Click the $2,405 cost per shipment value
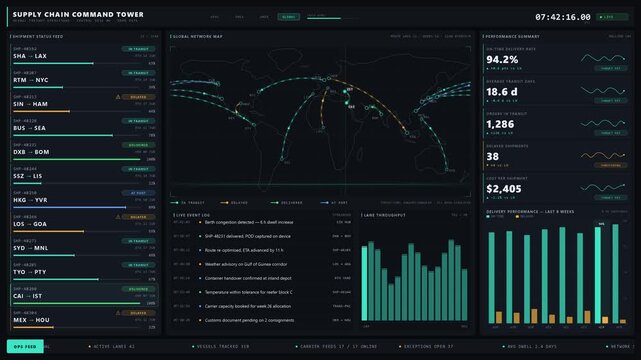Image resolution: width=641 pixels, height=360 pixels. pos(504,189)
